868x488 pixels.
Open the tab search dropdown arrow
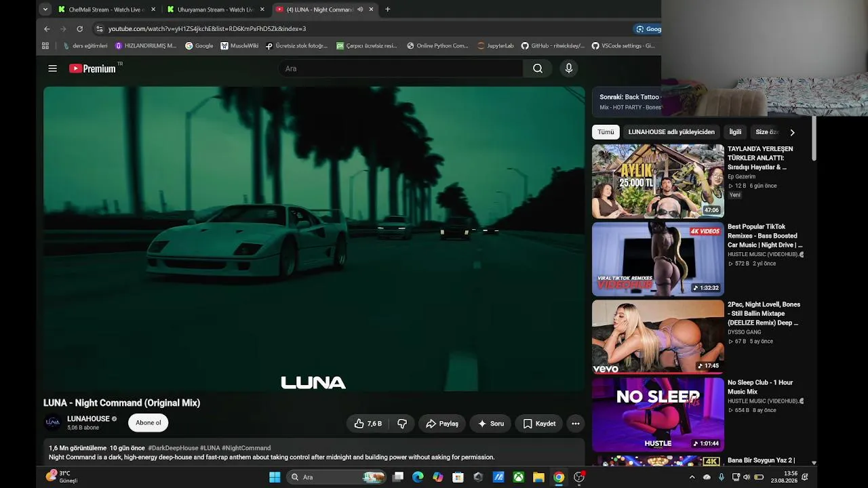pyautogui.click(x=45, y=9)
